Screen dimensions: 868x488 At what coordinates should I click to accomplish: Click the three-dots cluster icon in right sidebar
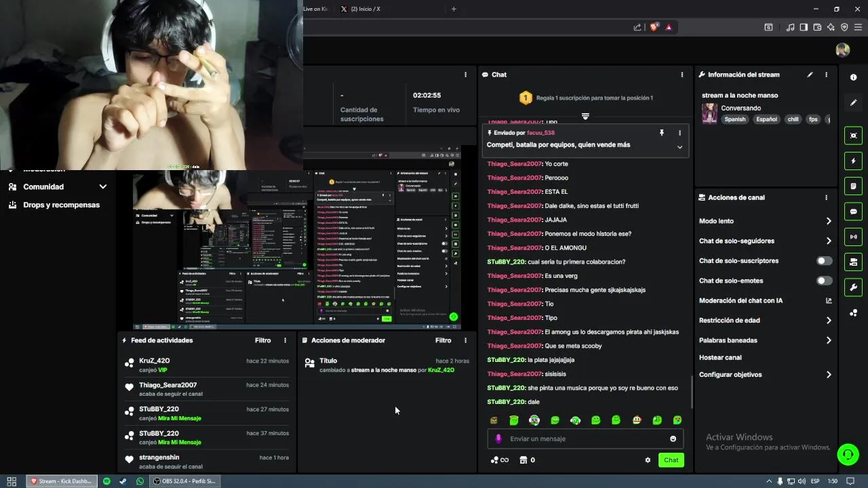pos(853,312)
